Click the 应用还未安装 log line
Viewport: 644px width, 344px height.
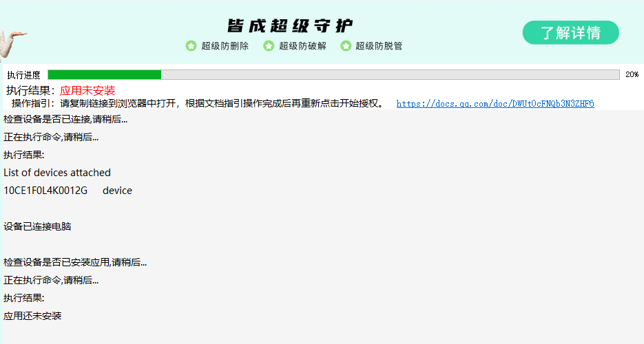tap(32, 316)
